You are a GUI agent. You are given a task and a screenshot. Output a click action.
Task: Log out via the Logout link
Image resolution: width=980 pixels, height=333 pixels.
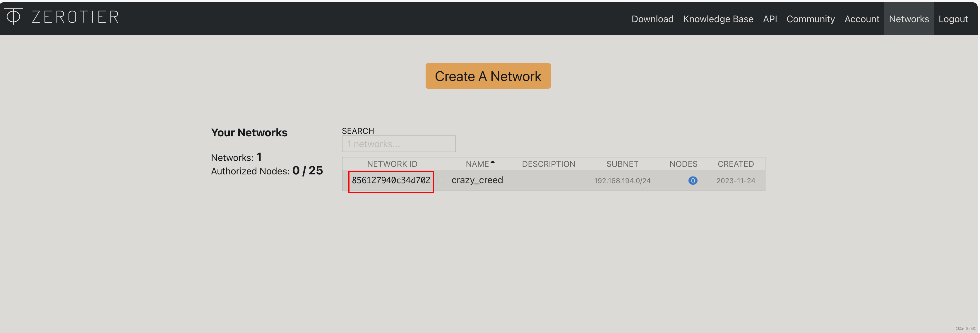point(952,19)
